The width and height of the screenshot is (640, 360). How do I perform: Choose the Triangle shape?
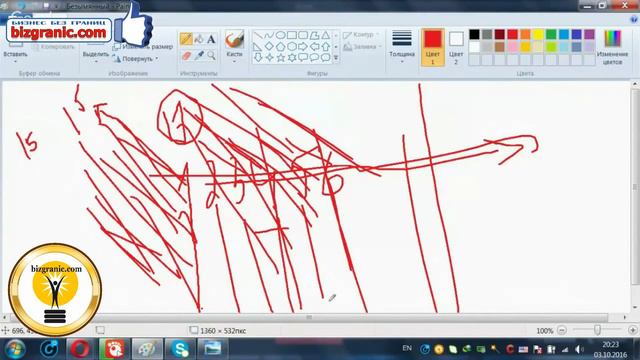tap(326, 36)
